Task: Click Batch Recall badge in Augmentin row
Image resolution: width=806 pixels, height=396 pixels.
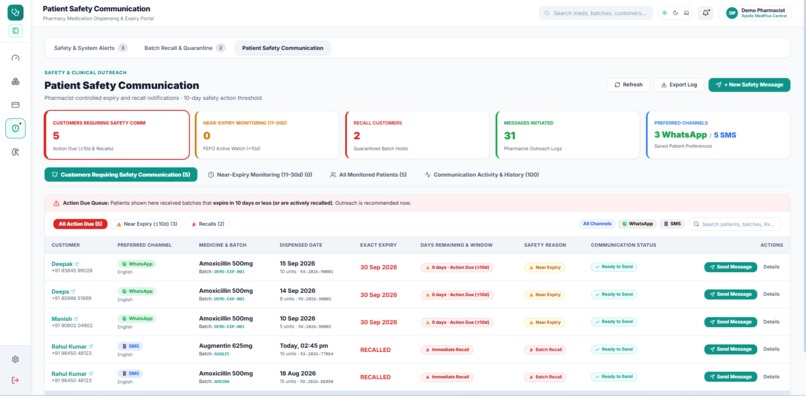Action: click(545, 350)
